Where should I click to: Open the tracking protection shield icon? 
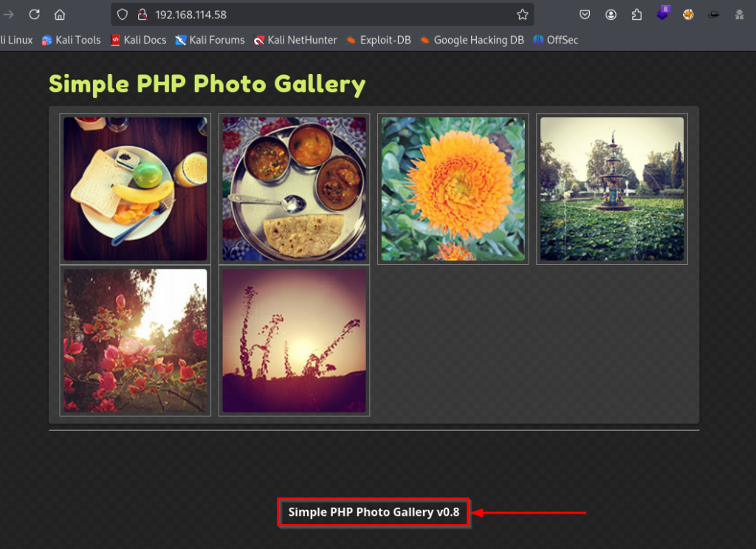123,15
